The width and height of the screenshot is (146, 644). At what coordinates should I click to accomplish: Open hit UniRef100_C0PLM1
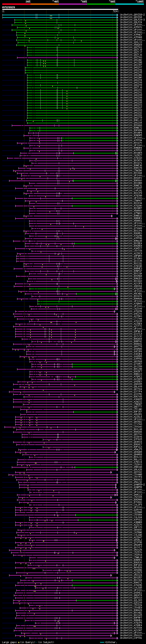coord(131,191)
